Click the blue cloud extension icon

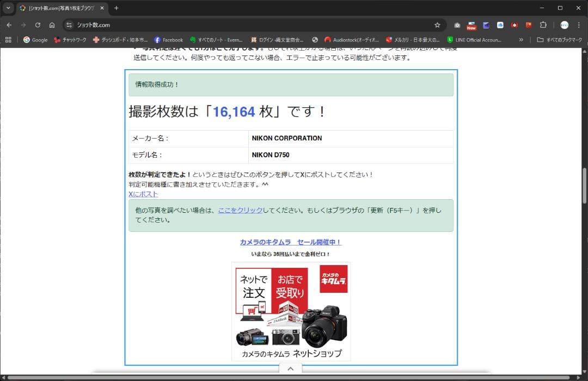[x=500, y=25]
